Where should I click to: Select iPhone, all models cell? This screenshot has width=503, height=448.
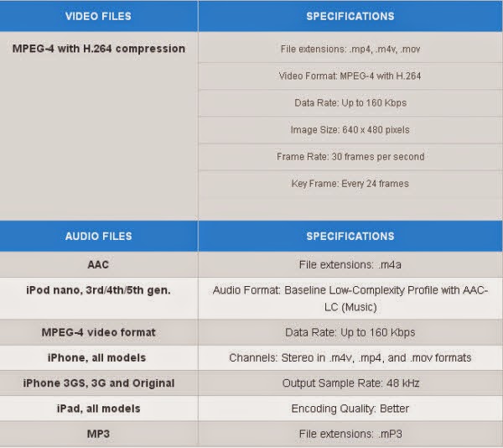99,357
